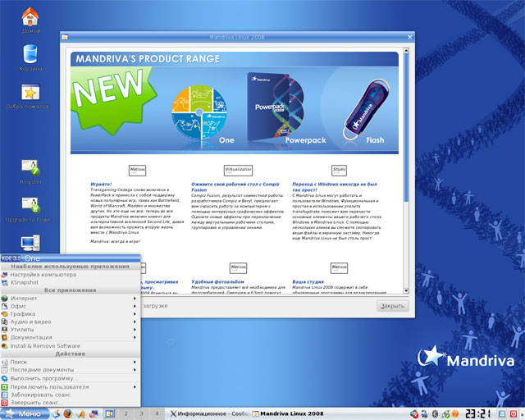Switch to virtual desktop 1 in pager
This screenshot has width=525, height=420.
pos(109,414)
